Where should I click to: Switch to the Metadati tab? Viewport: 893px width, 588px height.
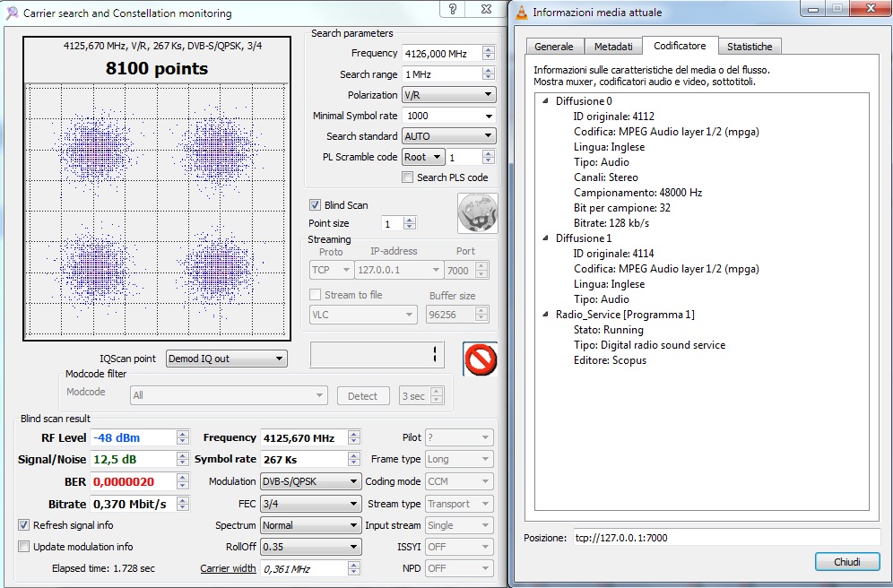(613, 47)
